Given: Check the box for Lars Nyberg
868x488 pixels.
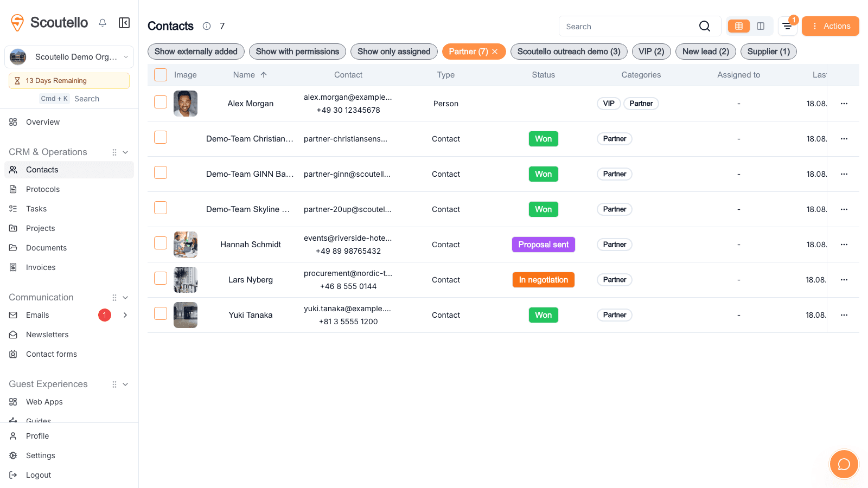Looking at the screenshot, I should coord(161,278).
